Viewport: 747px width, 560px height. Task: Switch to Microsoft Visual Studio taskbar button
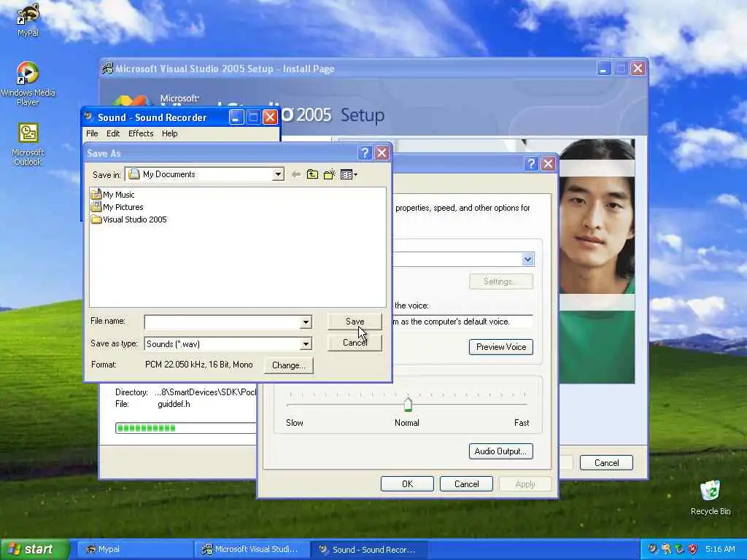tap(252, 550)
